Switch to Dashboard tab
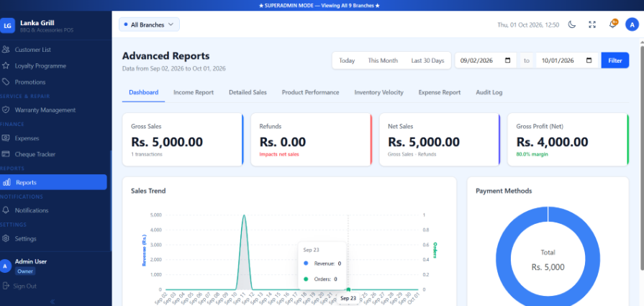This screenshot has height=306, width=644. click(143, 92)
